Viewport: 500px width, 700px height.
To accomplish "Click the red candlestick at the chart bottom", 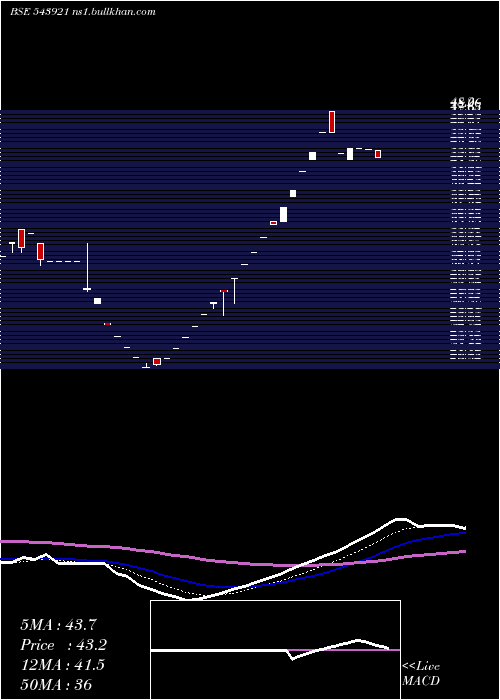I will coord(157,361).
